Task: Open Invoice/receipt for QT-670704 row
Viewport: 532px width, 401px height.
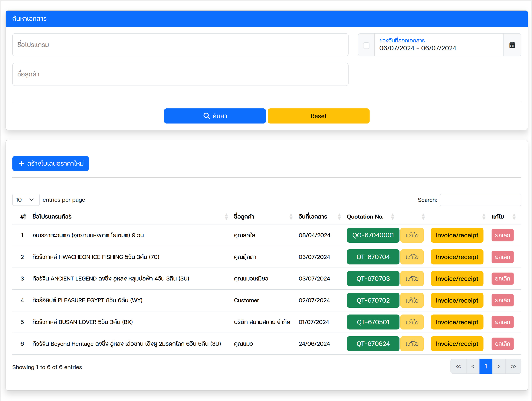Action: click(457, 257)
